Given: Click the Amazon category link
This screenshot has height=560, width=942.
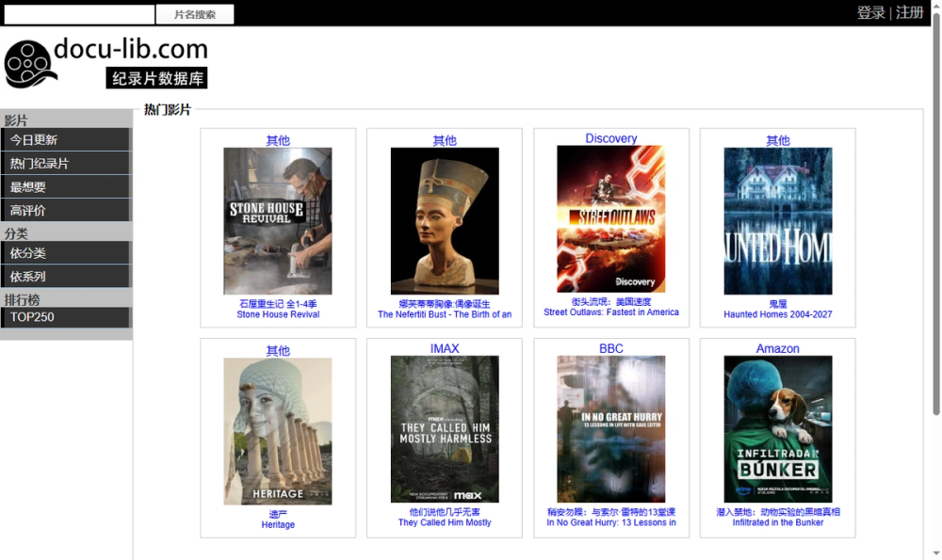Looking at the screenshot, I should tap(778, 348).
